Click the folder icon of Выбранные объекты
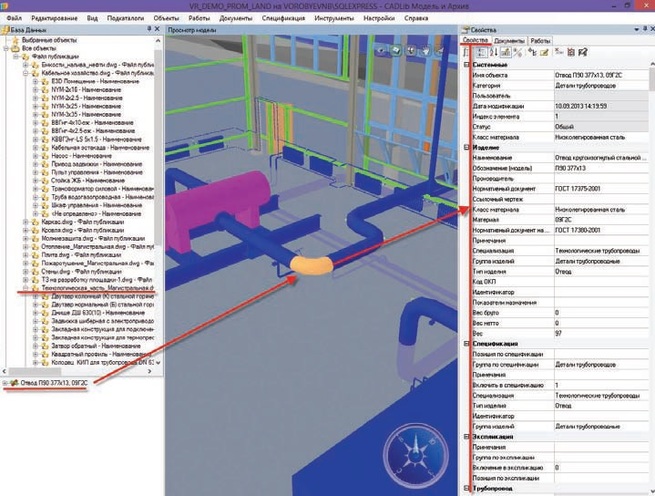The width and height of the screenshot is (655, 496). click(x=14, y=41)
